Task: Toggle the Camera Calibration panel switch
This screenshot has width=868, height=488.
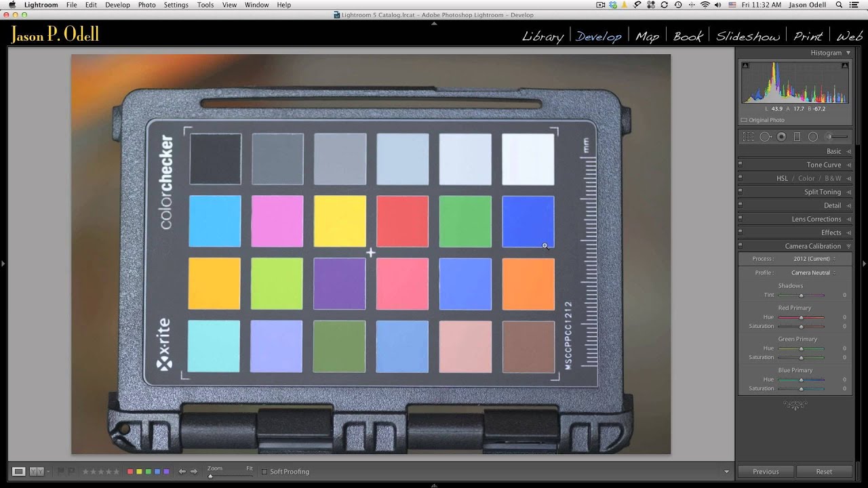Action: point(740,246)
